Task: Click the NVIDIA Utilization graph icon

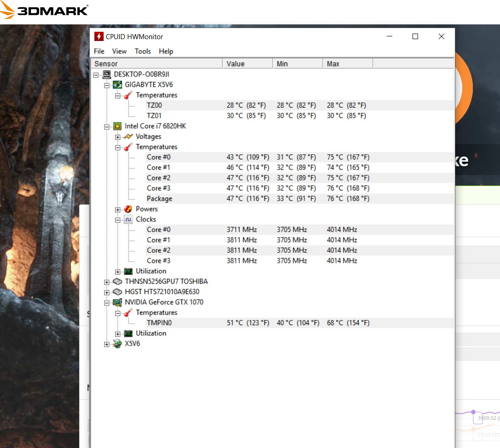Action: pos(128,333)
